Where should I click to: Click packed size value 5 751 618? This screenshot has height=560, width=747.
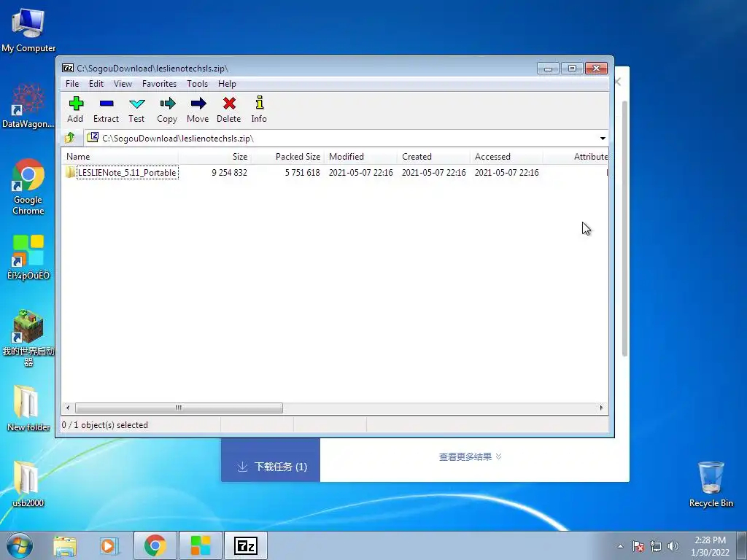pos(303,172)
